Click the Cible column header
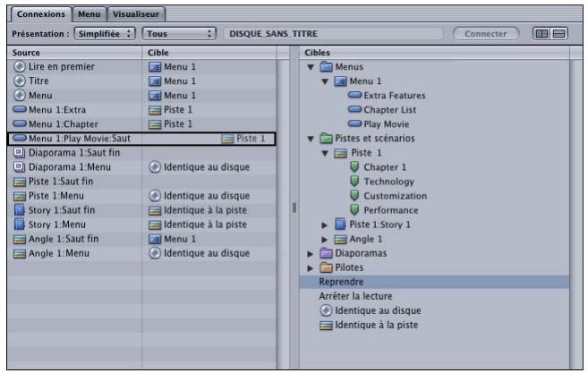The image size is (588, 373). pos(209,53)
